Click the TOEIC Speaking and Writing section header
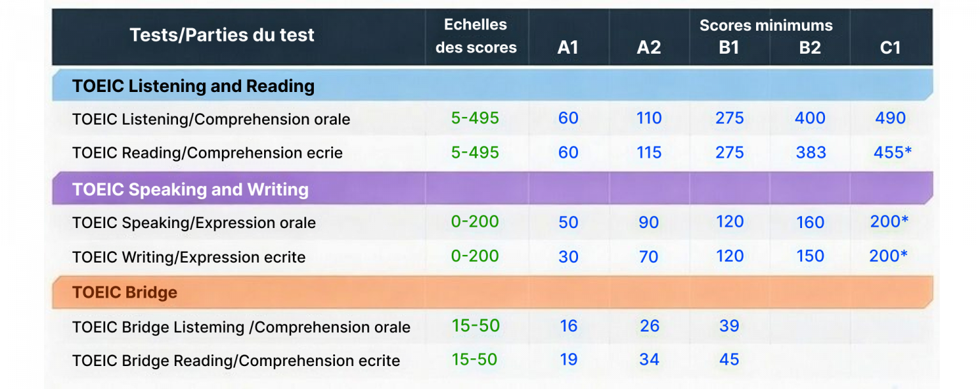This screenshot has width=980, height=389. coord(190,190)
